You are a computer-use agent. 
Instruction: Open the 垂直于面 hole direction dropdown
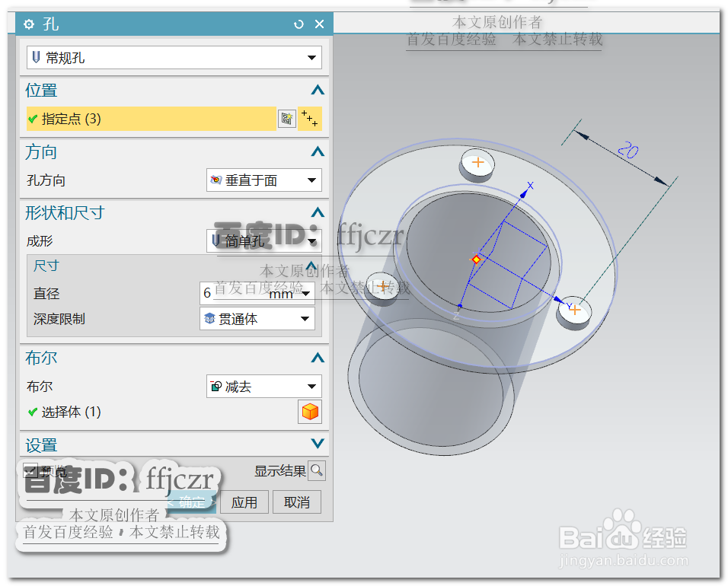[263, 180]
